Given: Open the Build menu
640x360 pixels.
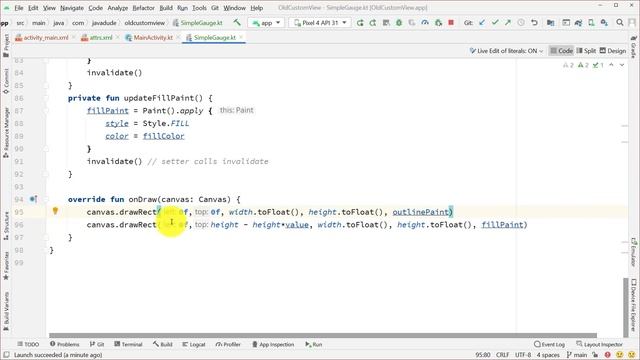Looking at the screenshot, I should click(166, 8).
